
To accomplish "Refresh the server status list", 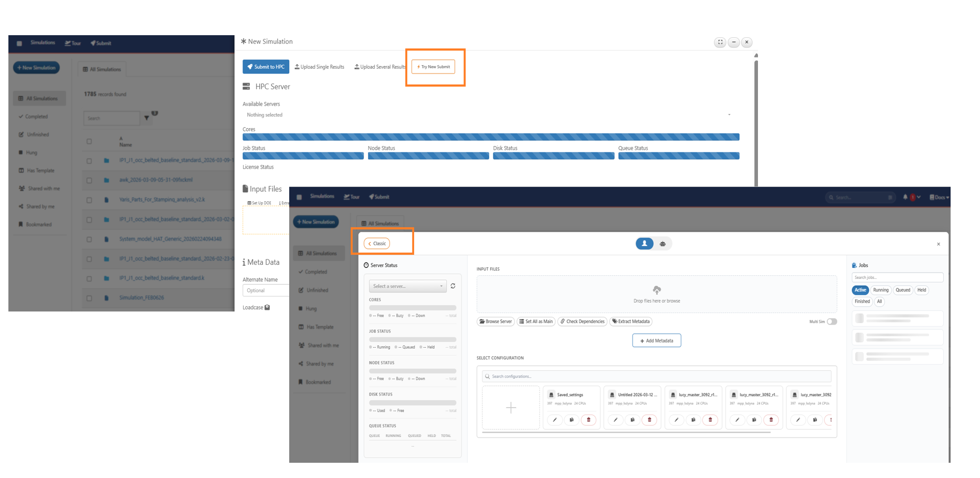I will (x=452, y=286).
